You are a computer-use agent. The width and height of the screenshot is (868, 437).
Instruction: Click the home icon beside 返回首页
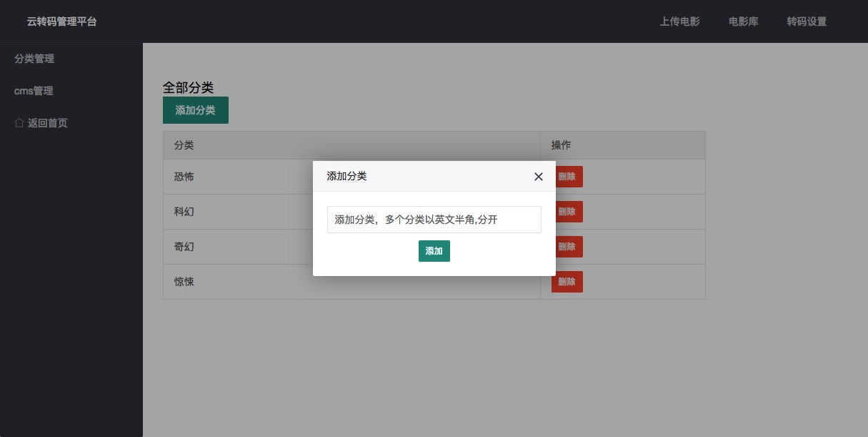(x=19, y=123)
